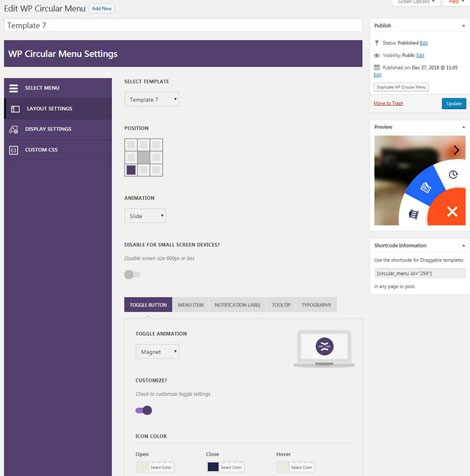The width and height of the screenshot is (470, 476).
Task: Click the magnet toggle icon in laptop preview
Action: [324, 346]
